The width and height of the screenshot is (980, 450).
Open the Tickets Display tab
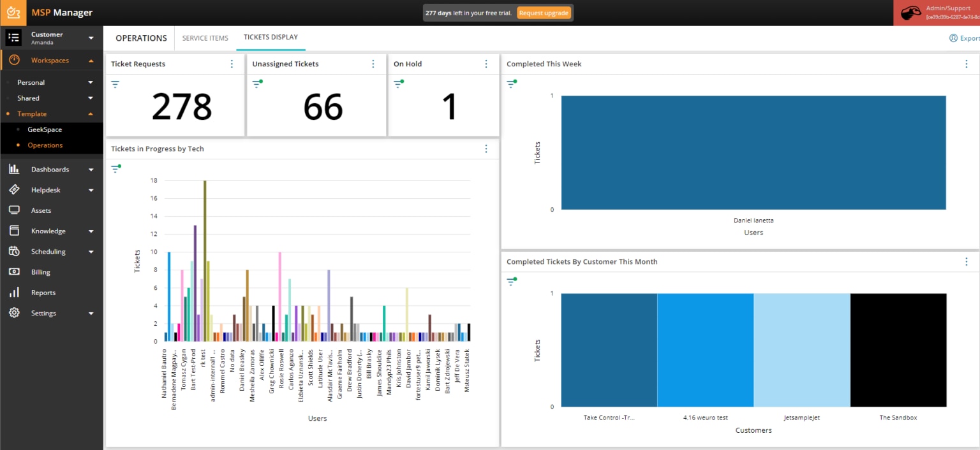[271, 37]
